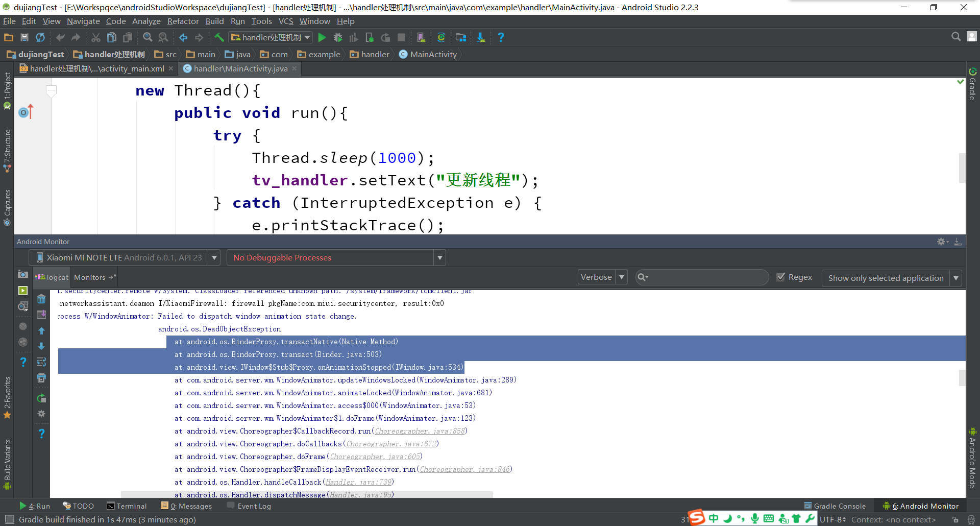Click the toolbar Help question mark
Viewport: 980px width, 526px height.
[501, 37]
